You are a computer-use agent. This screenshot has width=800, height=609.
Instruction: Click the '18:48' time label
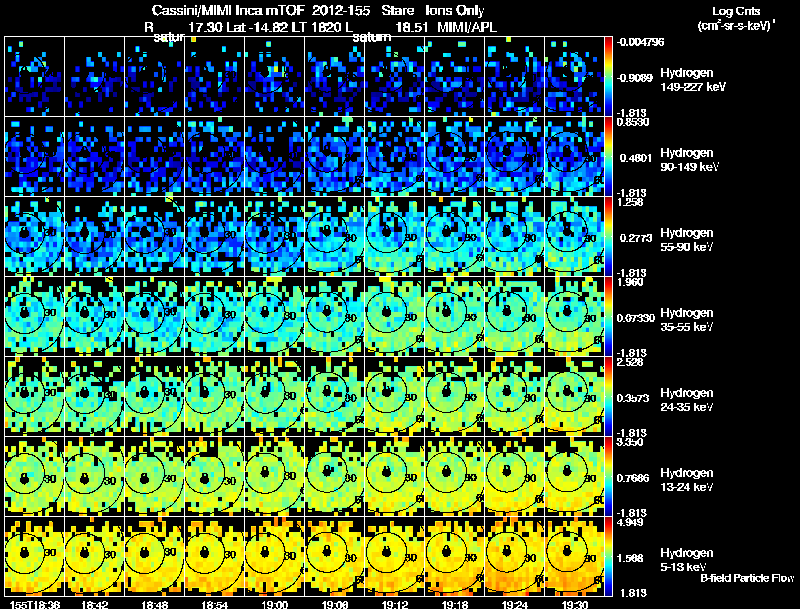(x=155, y=604)
